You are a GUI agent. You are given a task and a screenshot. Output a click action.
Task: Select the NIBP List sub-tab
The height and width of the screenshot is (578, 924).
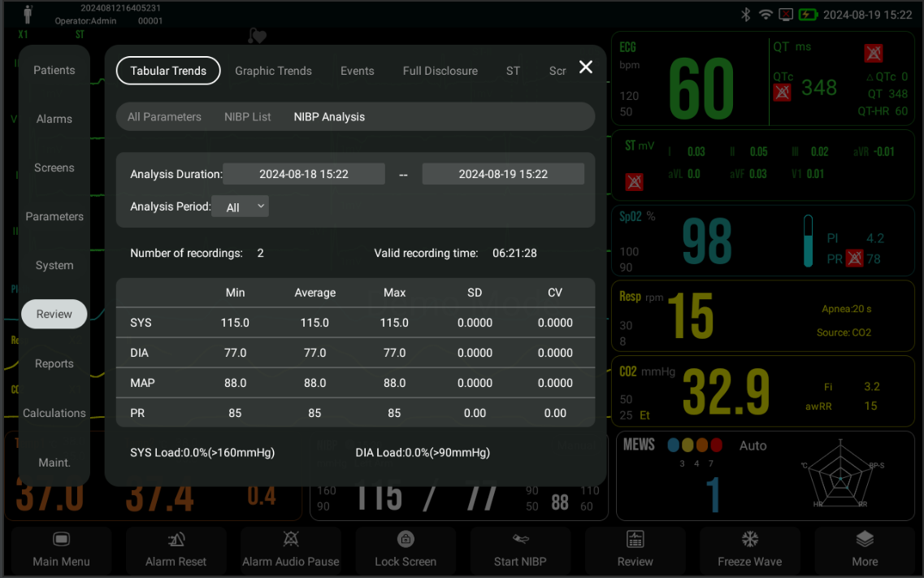247,116
